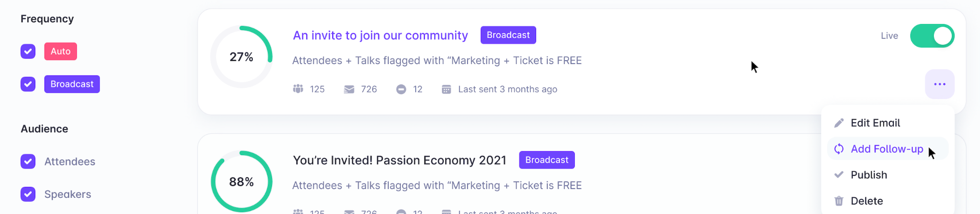980x214 pixels.
Task: Open You're Invited! Passion Economy 2021 email
Action: pos(399,160)
